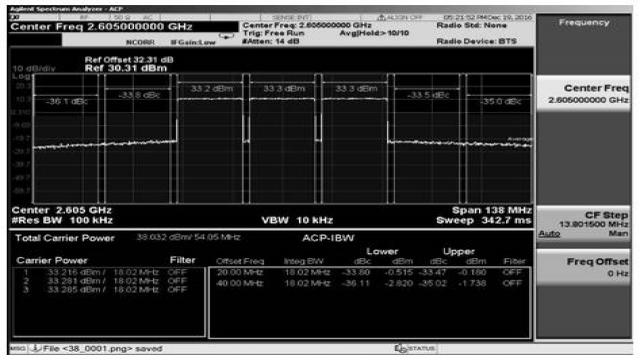Click the MSG indicator in the status bar
This screenshot has height=360, width=640.
click(18, 349)
